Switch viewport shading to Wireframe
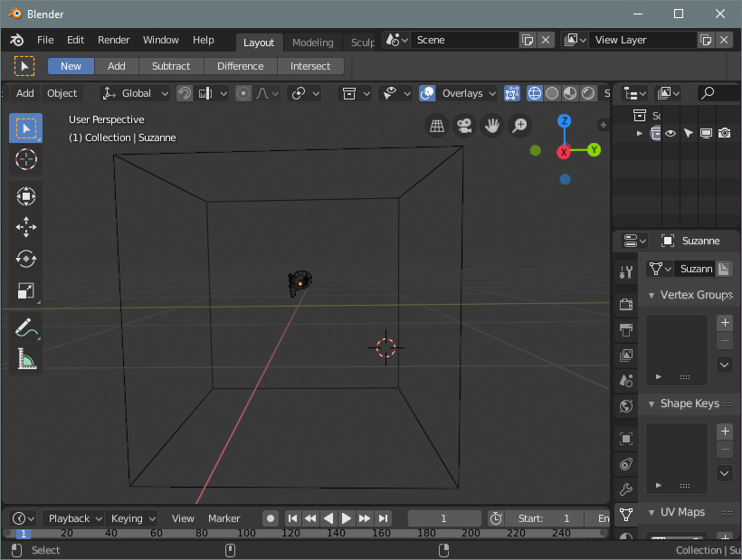This screenshot has height=560, width=742. [534, 94]
